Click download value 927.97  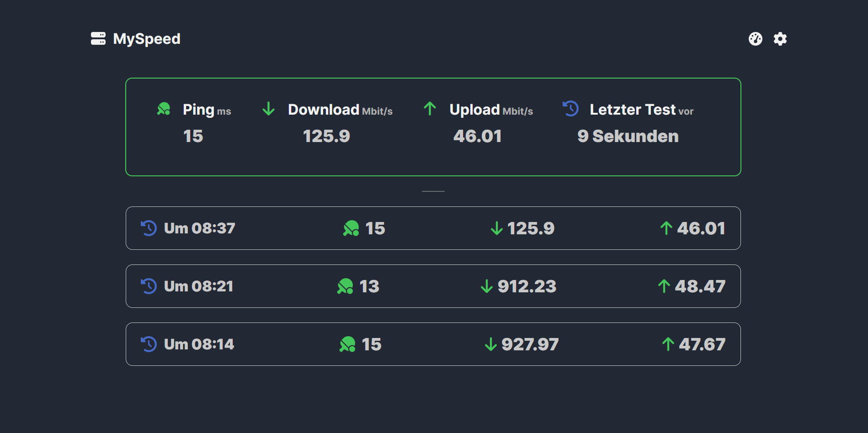[x=530, y=344]
